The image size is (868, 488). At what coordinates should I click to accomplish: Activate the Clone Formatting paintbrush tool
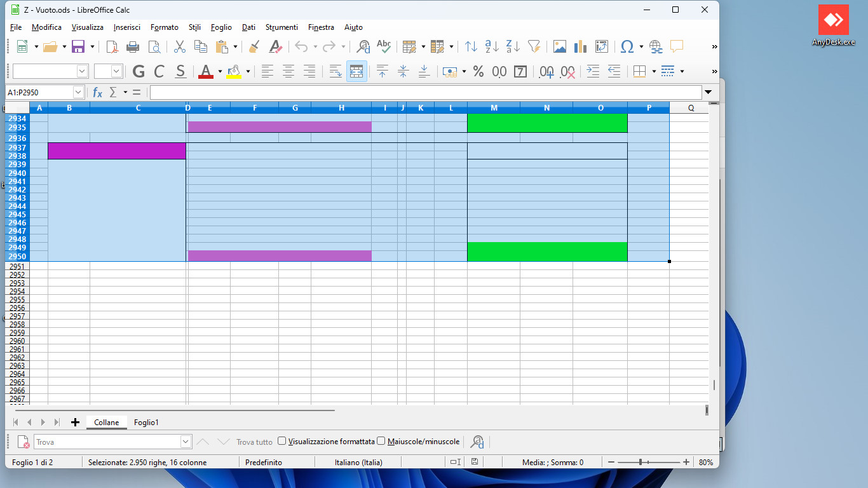click(254, 46)
